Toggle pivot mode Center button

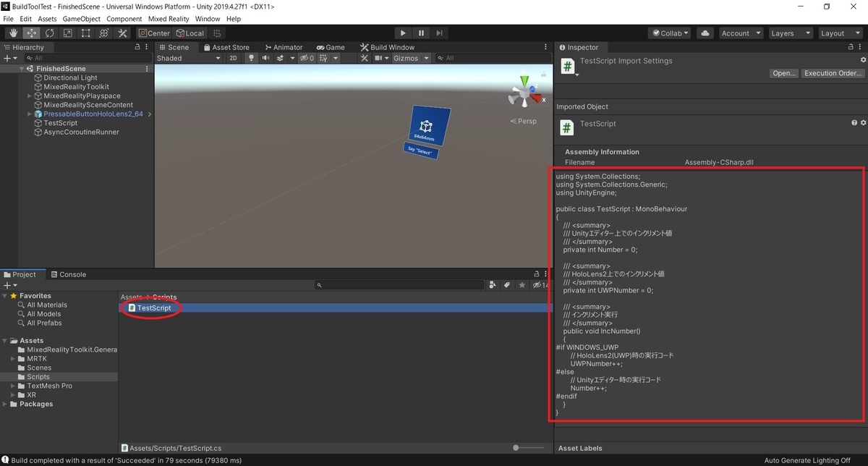coord(154,33)
